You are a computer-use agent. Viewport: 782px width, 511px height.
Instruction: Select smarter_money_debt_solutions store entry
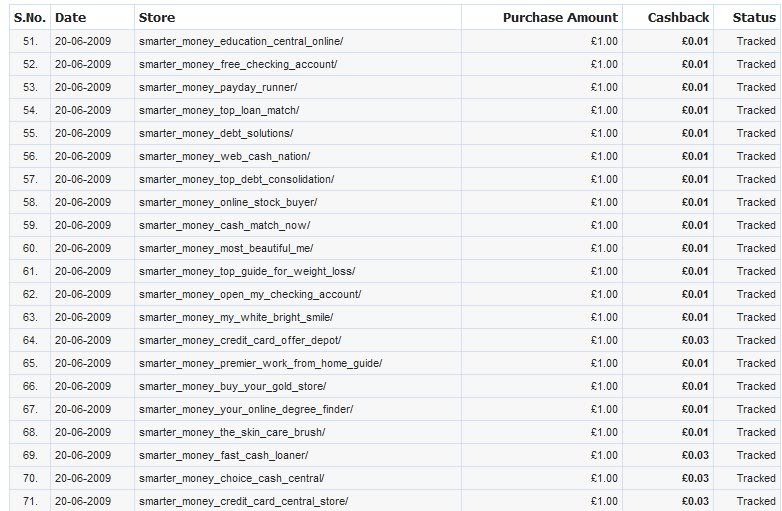[216, 133]
